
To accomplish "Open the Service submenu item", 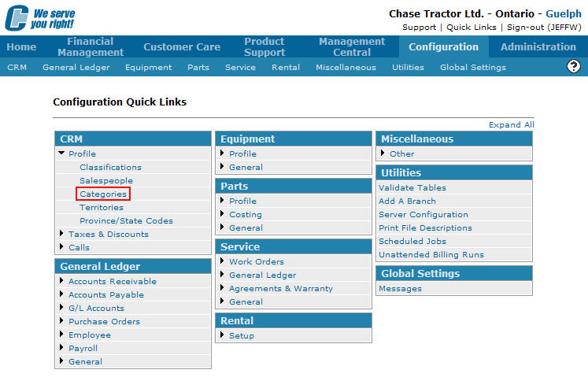I will [240, 68].
